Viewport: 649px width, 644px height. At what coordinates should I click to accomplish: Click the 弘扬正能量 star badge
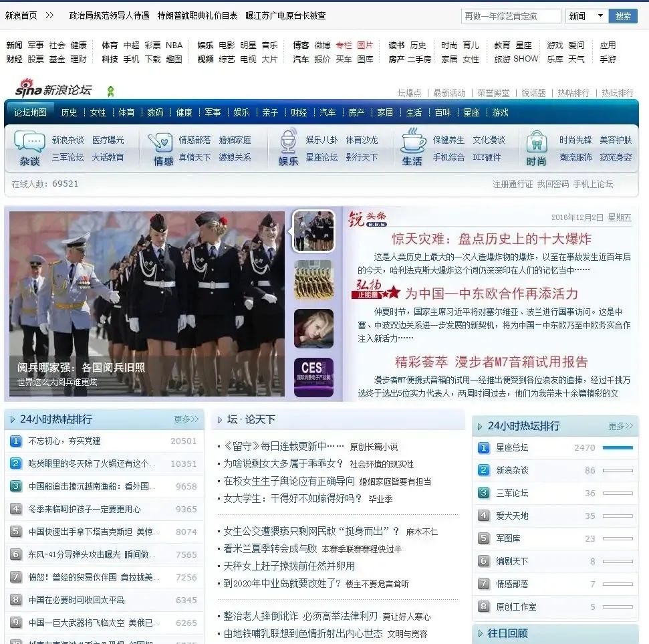click(x=376, y=290)
